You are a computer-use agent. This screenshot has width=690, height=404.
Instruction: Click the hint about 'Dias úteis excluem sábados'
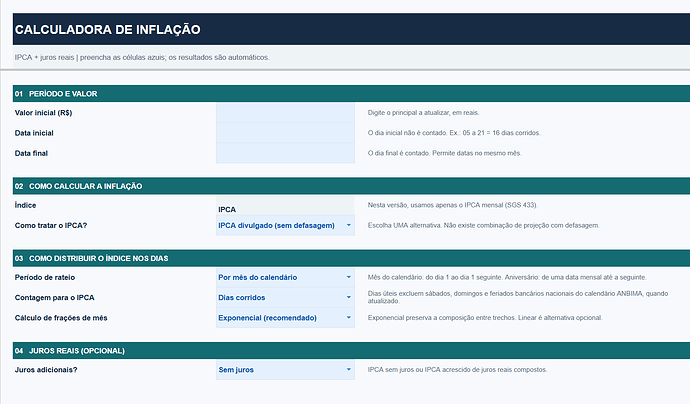click(518, 297)
